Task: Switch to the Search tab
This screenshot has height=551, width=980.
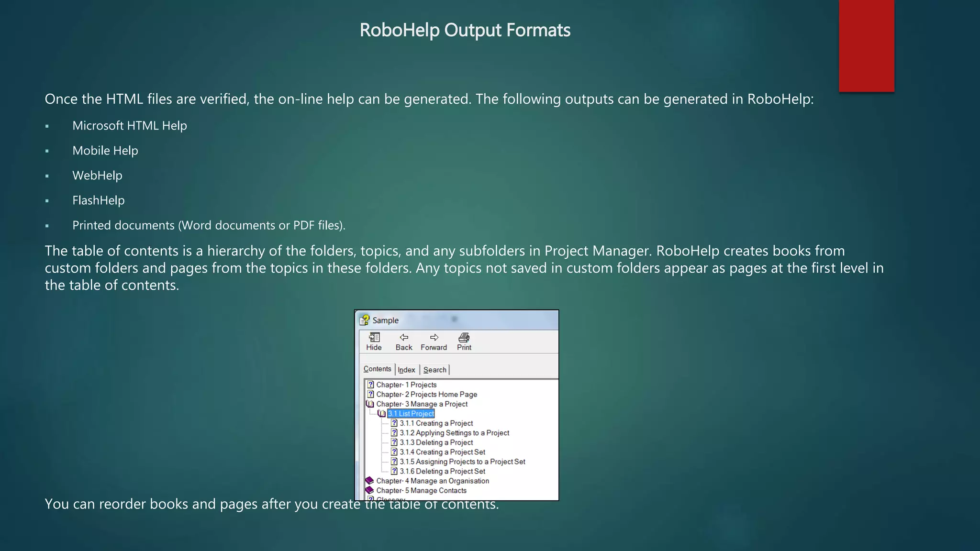Action: [434, 370]
